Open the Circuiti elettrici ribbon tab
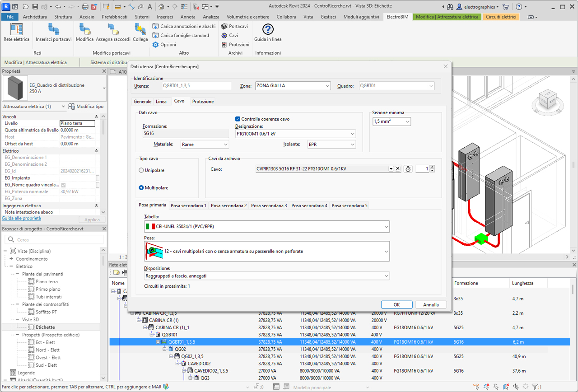Viewport: 578px width, 392px height. (x=501, y=17)
